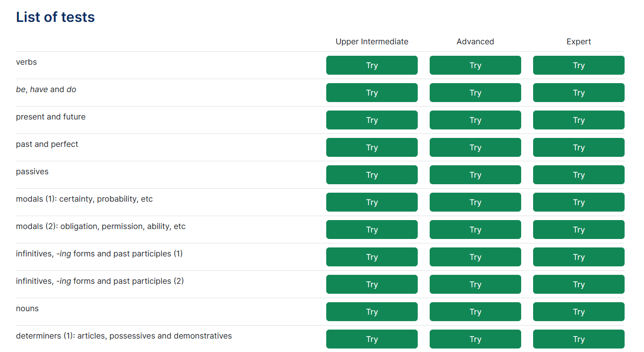
Task: Try Upper Intermediate modals (2) obligation test
Action: click(x=371, y=230)
